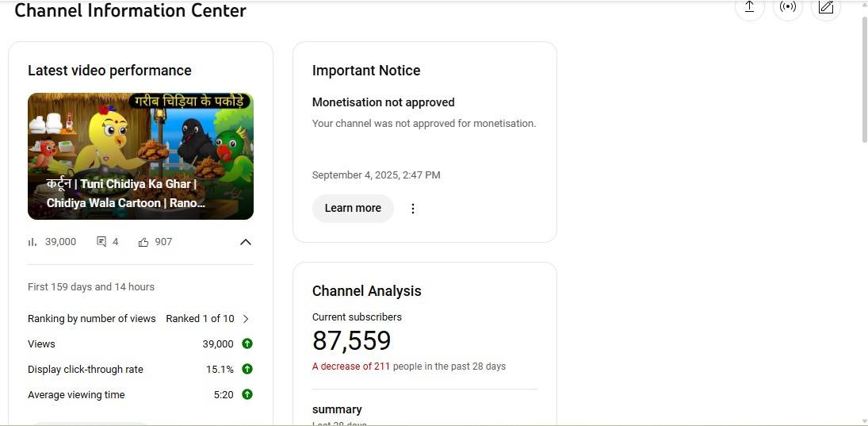
Task: Click the Ranked 1 of 10 text
Action: coord(200,318)
